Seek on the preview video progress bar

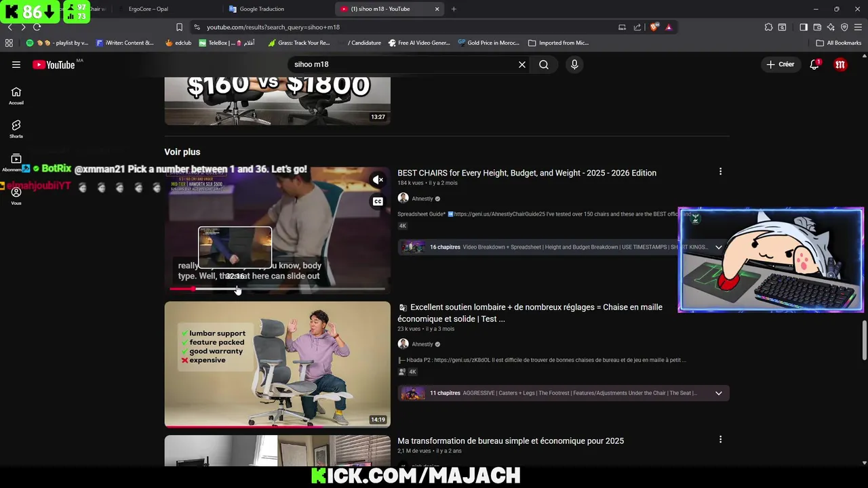click(277, 289)
